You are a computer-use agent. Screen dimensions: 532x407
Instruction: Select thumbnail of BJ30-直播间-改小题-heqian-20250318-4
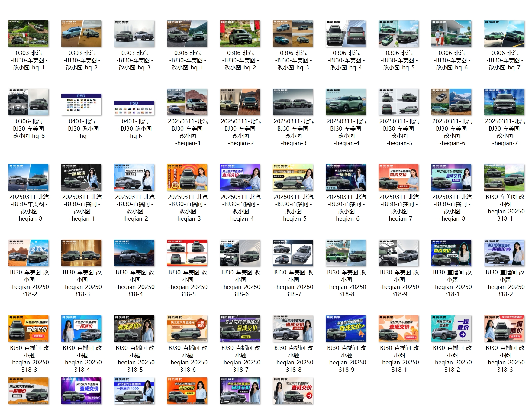point(81,328)
